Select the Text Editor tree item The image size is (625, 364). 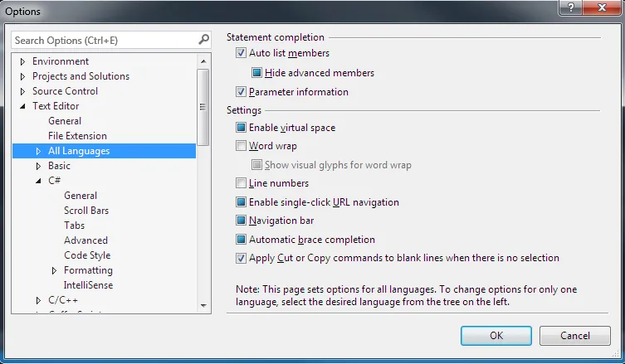[56, 106]
